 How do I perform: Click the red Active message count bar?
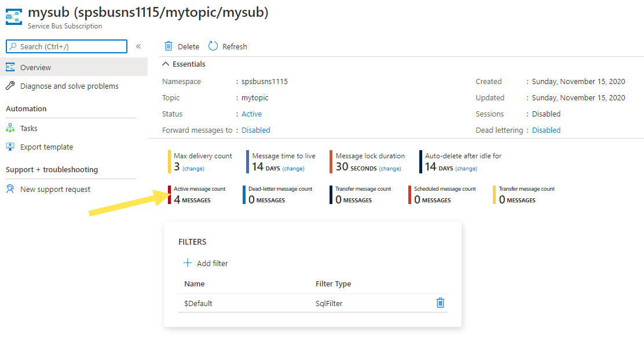click(170, 195)
